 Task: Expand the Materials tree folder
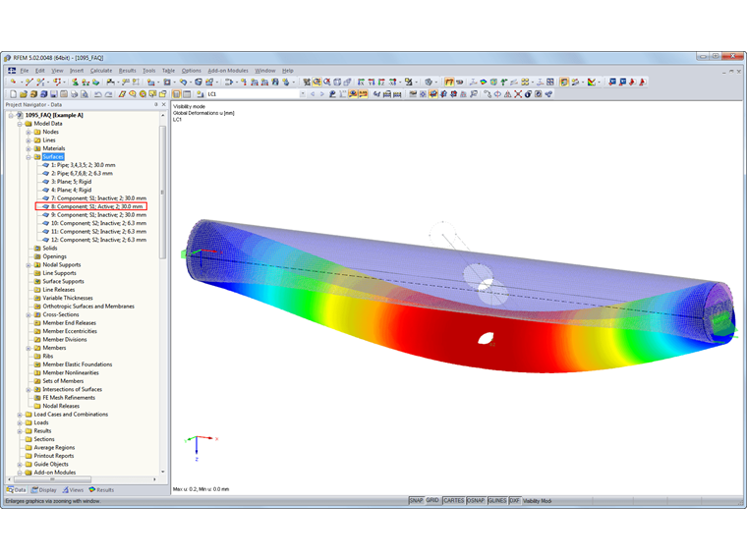click(29, 148)
